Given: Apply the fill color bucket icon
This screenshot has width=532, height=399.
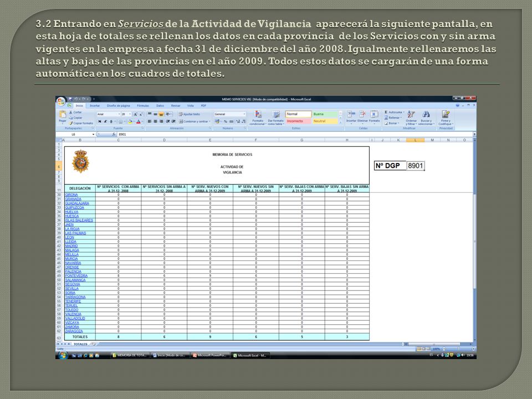Looking at the screenshot, I should click(x=130, y=121).
